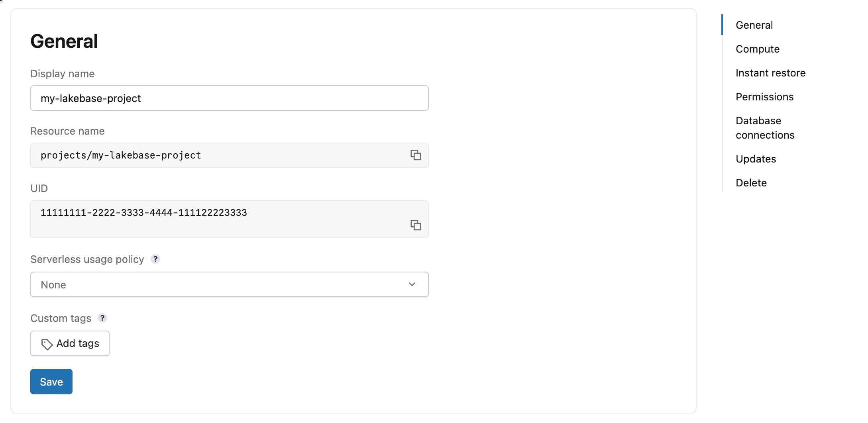
Task: Click the tag icon inside Add tags button
Action: (47, 343)
